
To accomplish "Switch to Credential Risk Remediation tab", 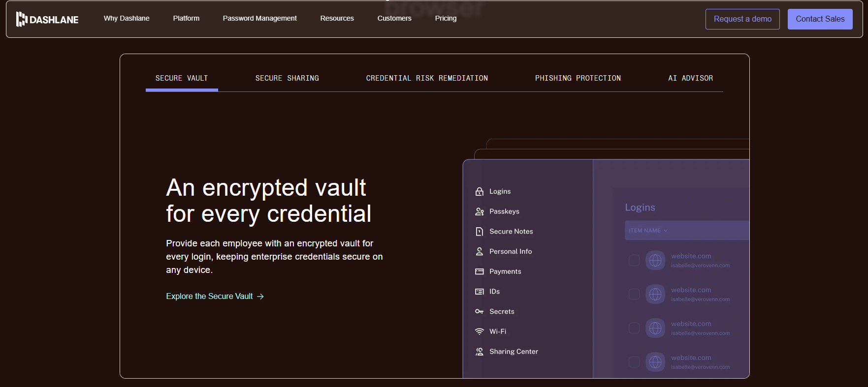I will point(427,78).
